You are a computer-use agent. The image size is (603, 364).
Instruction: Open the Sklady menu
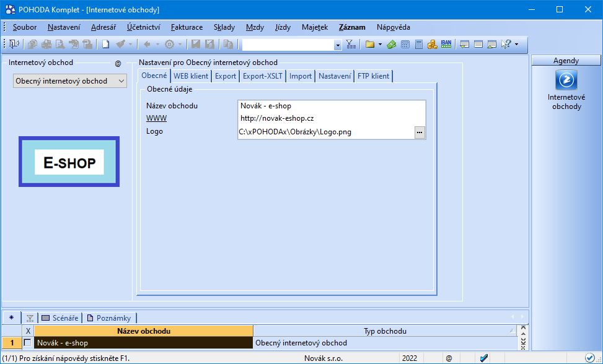[x=224, y=27]
